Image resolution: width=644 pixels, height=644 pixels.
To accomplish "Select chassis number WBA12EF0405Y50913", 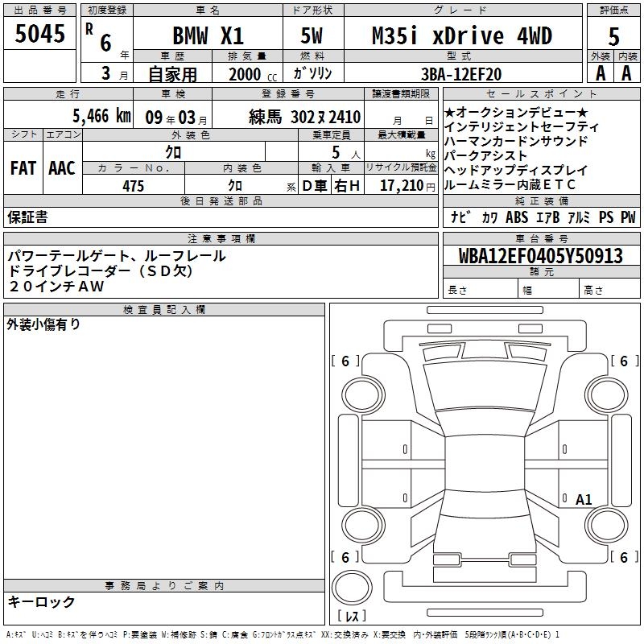I will (x=540, y=256).
